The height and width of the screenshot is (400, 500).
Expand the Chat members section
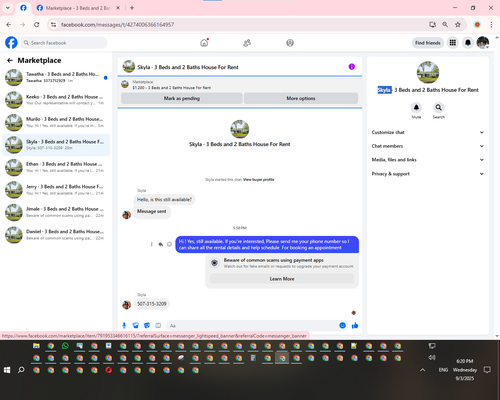(428, 146)
